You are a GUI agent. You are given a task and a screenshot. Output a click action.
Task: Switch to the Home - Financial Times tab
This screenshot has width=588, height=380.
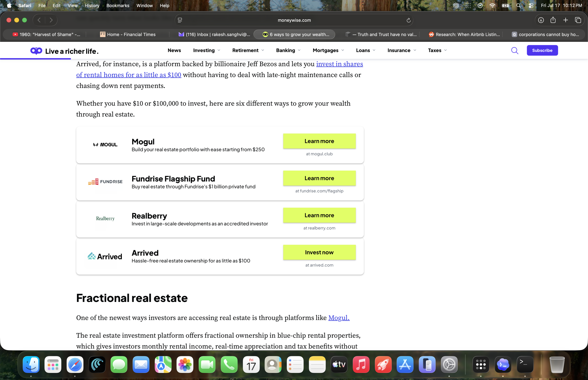[128, 34]
